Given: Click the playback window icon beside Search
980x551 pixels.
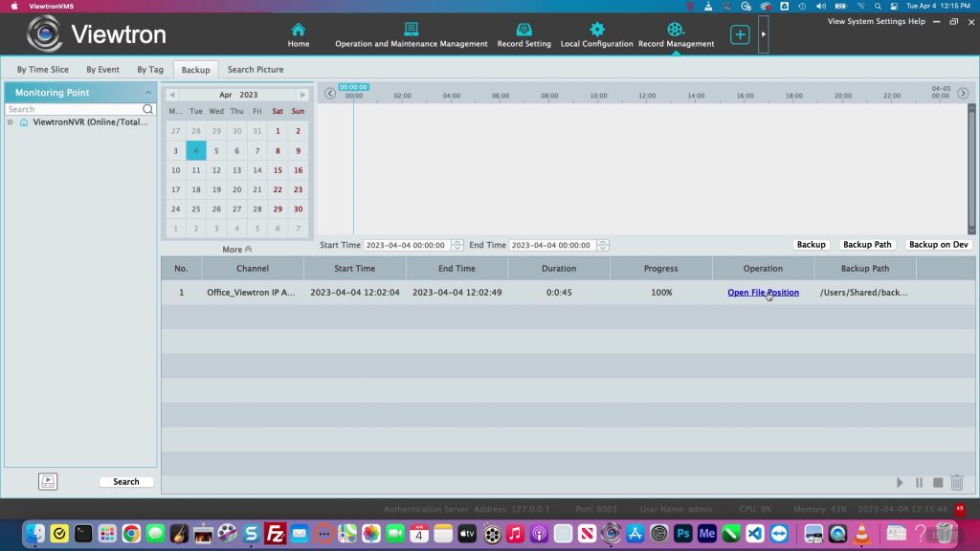Looking at the screenshot, I should tap(48, 481).
